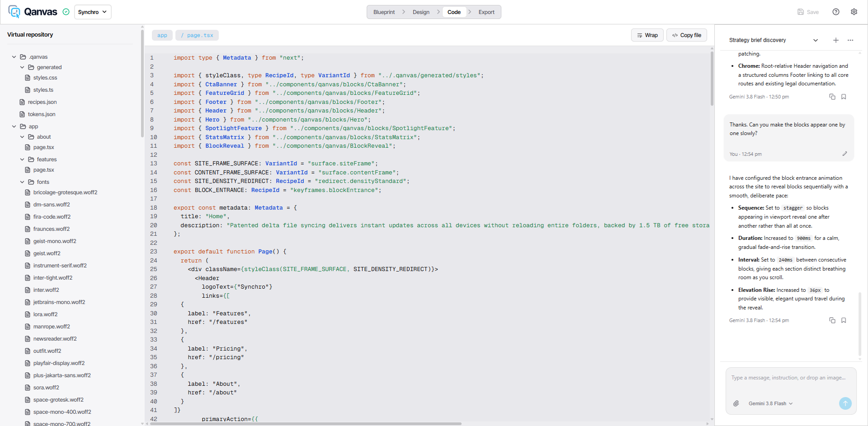Select jetbrains-mono.woff2 in the tree
The width and height of the screenshot is (868, 426).
[x=59, y=302]
